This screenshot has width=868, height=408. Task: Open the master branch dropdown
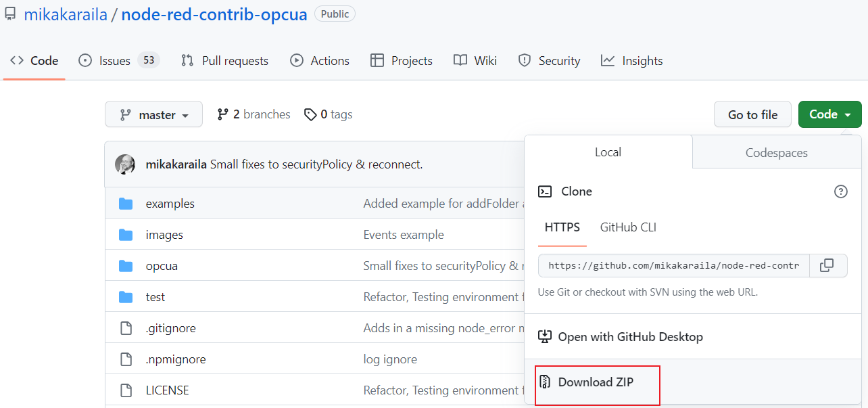click(x=153, y=114)
